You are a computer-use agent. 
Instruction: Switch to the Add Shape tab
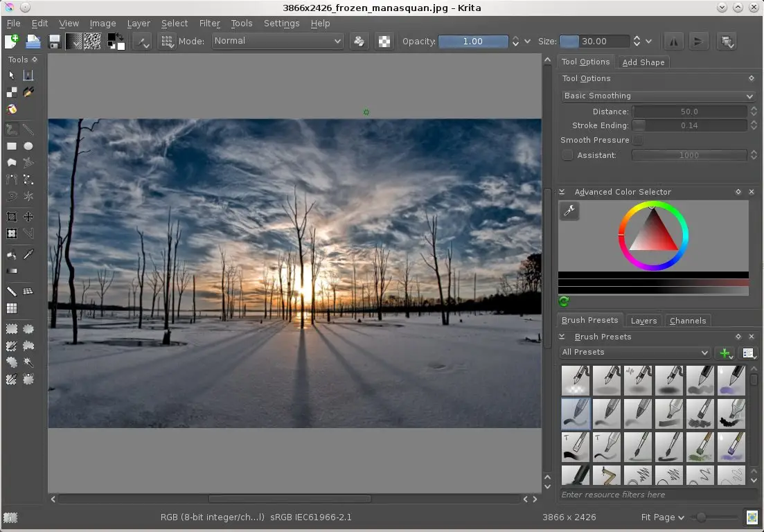pos(643,62)
